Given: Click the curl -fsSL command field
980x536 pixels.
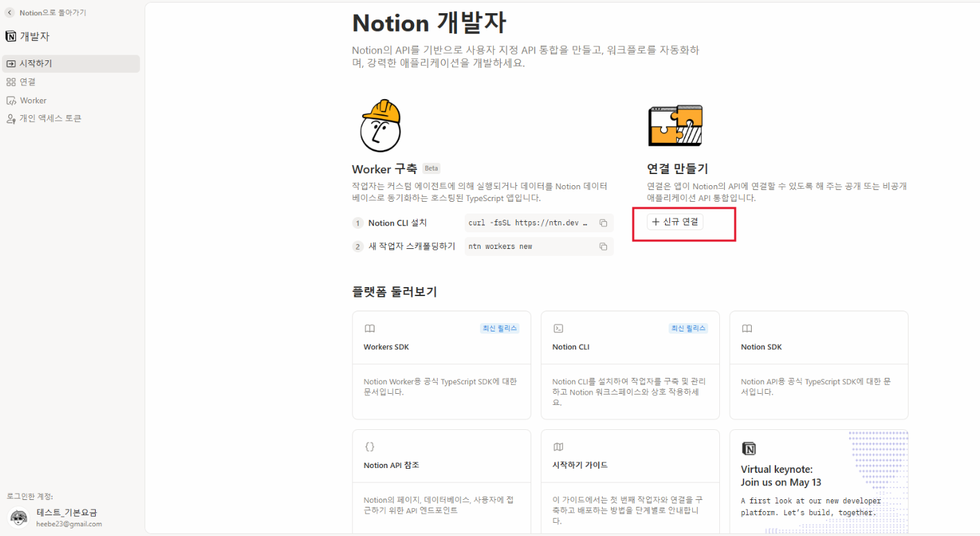Looking at the screenshot, I should pos(539,223).
